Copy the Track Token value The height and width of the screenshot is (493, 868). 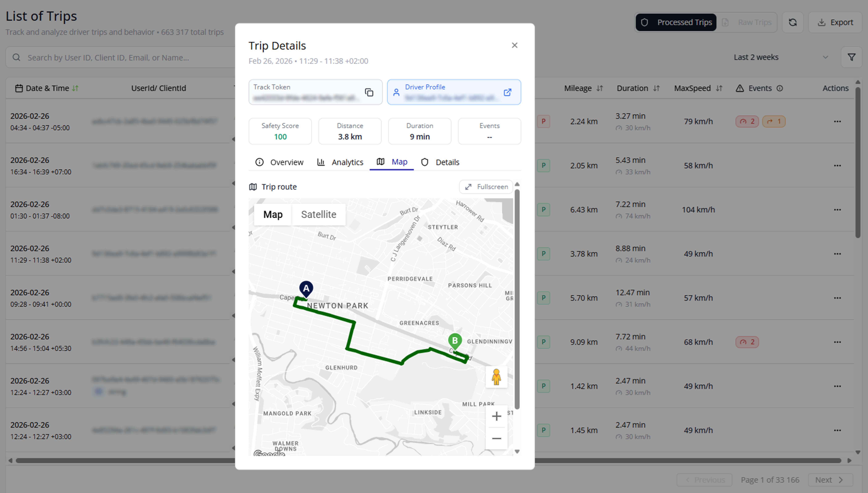point(369,92)
